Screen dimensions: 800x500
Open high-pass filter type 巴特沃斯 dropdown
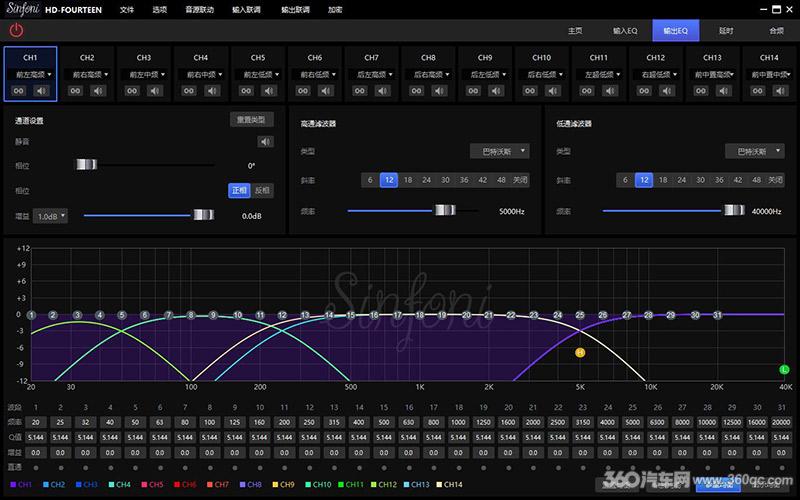[499, 151]
